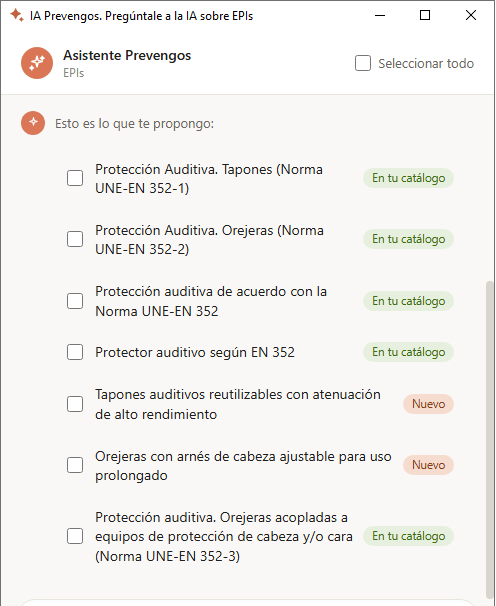Click the 'Nuevo' badge next to 'Orejeras con arnés'
Screen dimensions: 496x606
(x=428, y=465)
